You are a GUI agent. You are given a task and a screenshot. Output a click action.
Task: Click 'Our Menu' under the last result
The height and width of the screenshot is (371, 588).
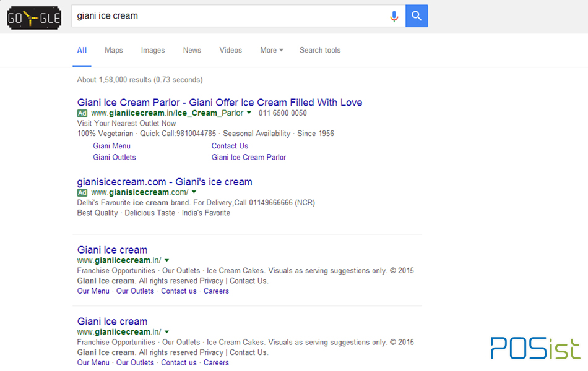tap(93, 362)
